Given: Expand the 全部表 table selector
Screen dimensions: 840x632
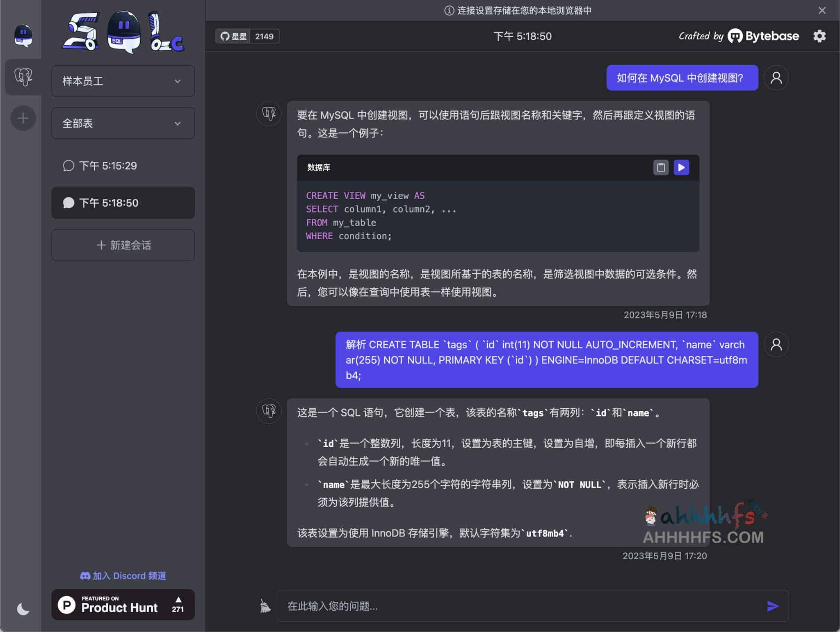Looking at the screenshot, I should click(123, 123).
